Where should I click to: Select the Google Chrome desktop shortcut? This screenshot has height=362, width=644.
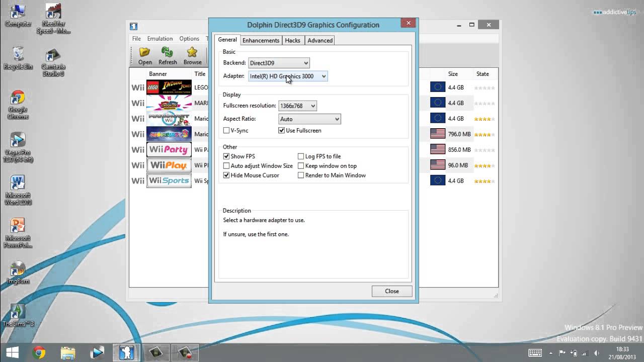click(18, 105)
